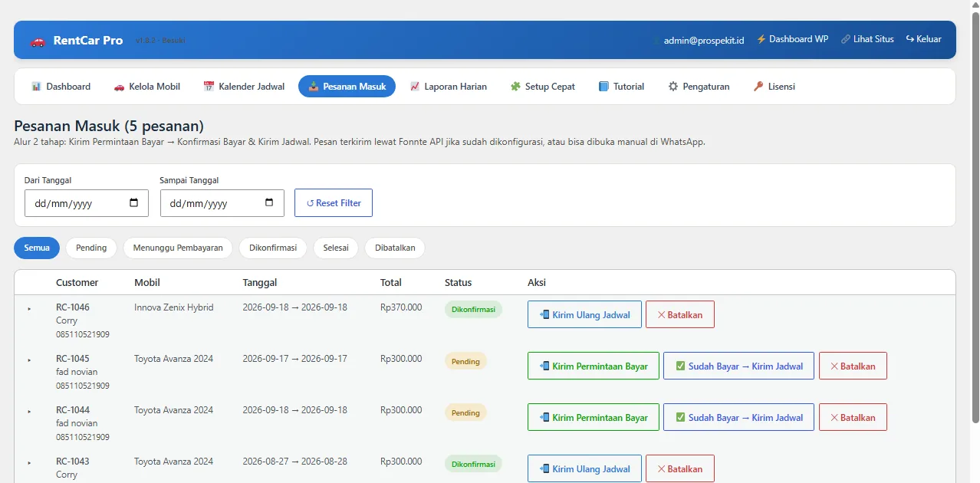This screenshot has height=483, width=980.
Task: Click Rp370.000 total cell
Action: 401,307
